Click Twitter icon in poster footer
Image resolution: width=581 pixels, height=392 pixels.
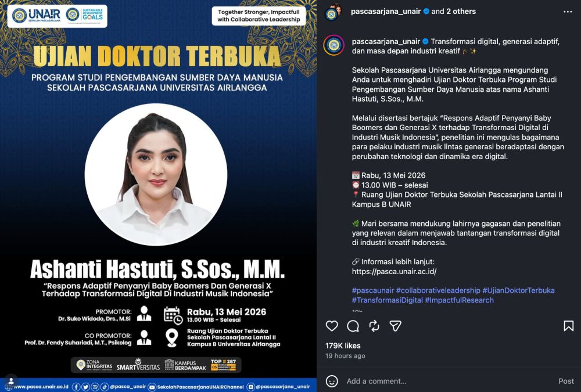85,387
